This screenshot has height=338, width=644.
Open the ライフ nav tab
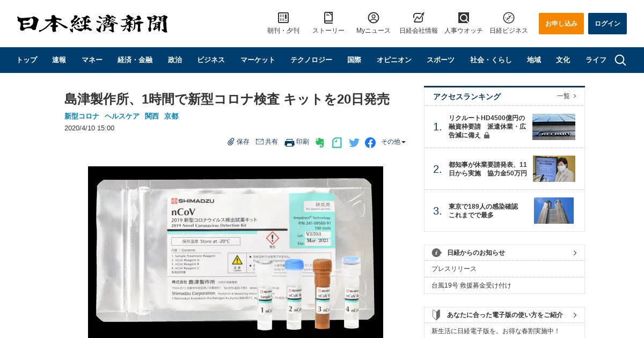[x=596, y=60]
